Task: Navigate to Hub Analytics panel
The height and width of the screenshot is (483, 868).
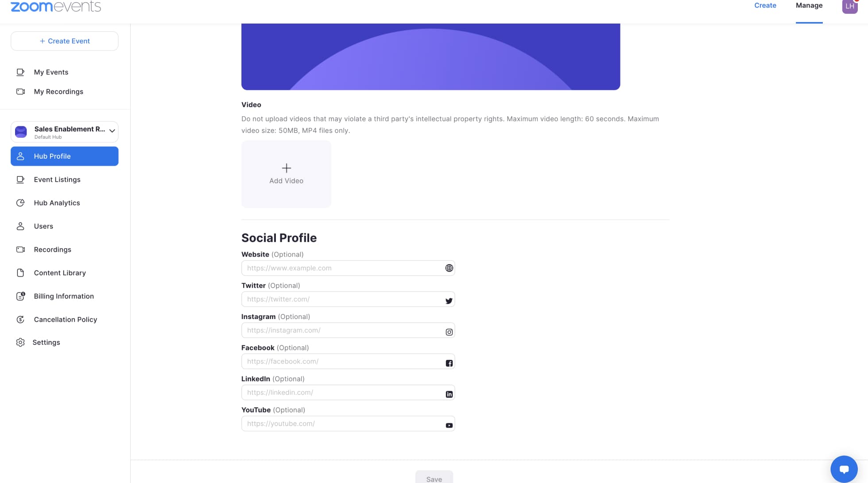Action: (x=56, y=203)
